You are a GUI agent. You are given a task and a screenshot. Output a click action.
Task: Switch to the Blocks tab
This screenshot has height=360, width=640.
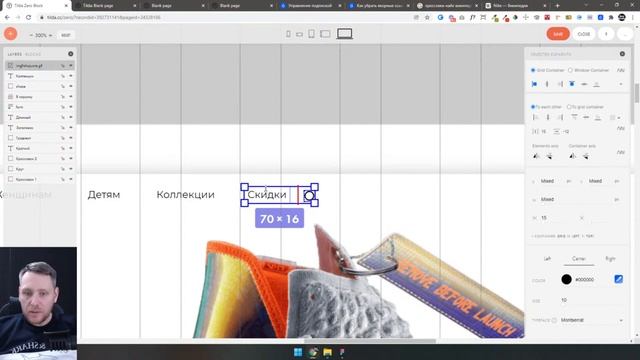tap(33, 54)
